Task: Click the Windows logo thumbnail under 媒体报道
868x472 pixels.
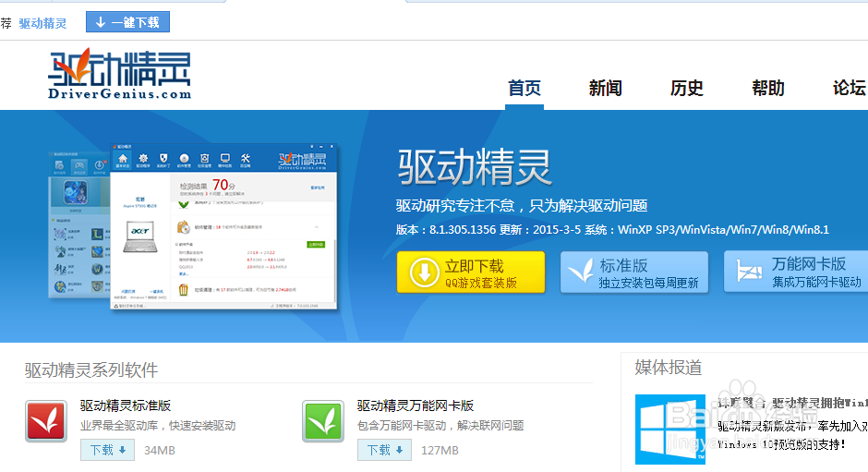Action: tap(670, 430)
